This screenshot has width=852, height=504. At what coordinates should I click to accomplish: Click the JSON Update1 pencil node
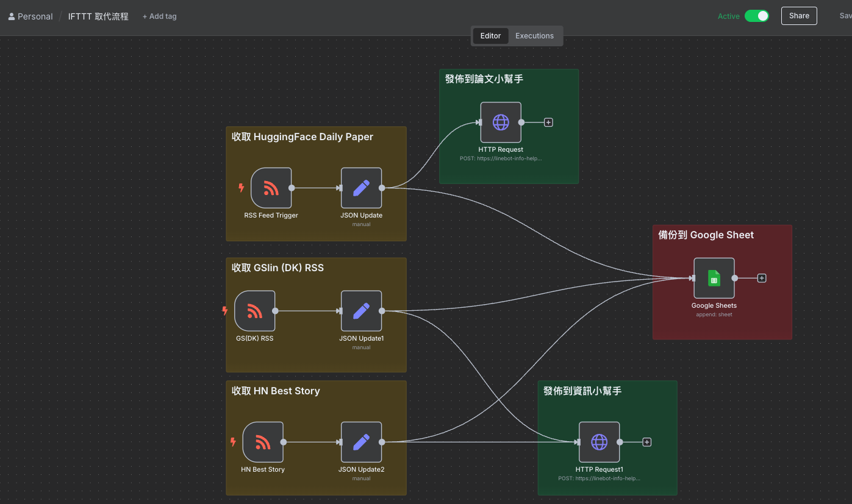(x=361, y=311)
